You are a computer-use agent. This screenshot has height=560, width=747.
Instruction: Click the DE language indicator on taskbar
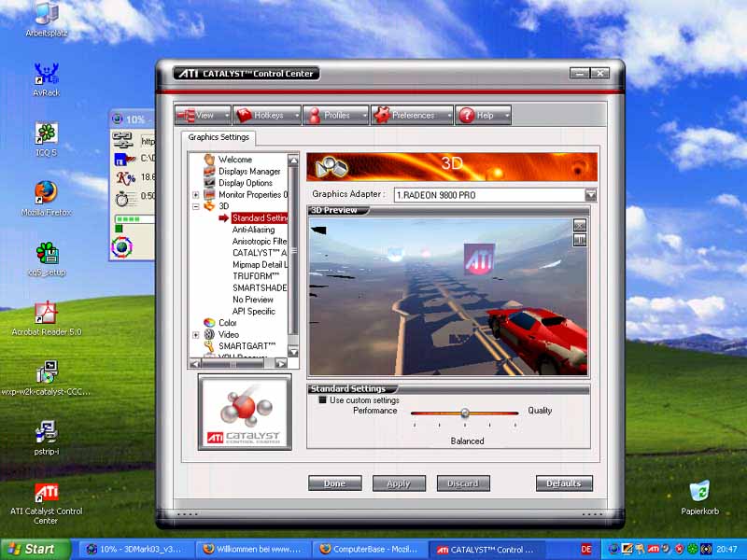(x=586, y=549)
